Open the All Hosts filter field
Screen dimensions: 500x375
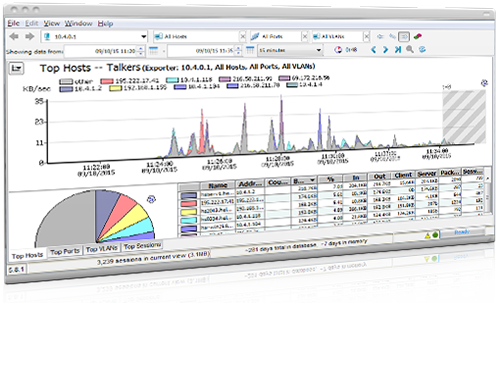[x=196, y=36]
